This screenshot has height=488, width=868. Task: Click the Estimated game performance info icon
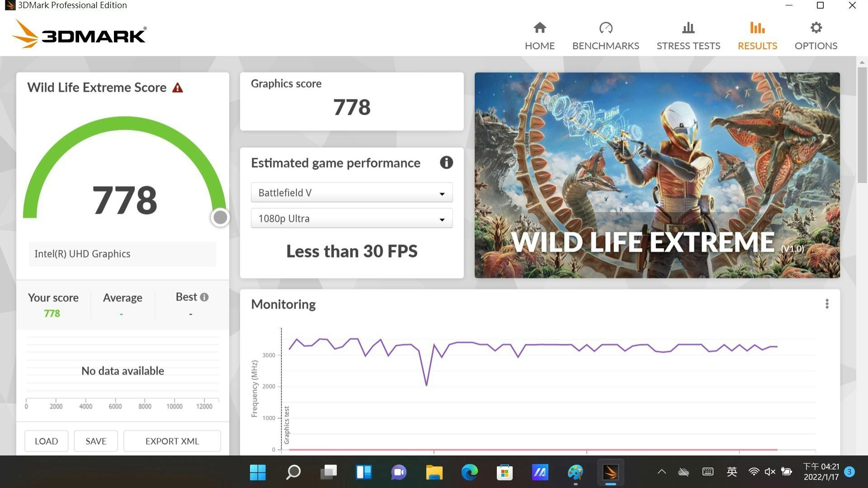[x=446, y=163]
